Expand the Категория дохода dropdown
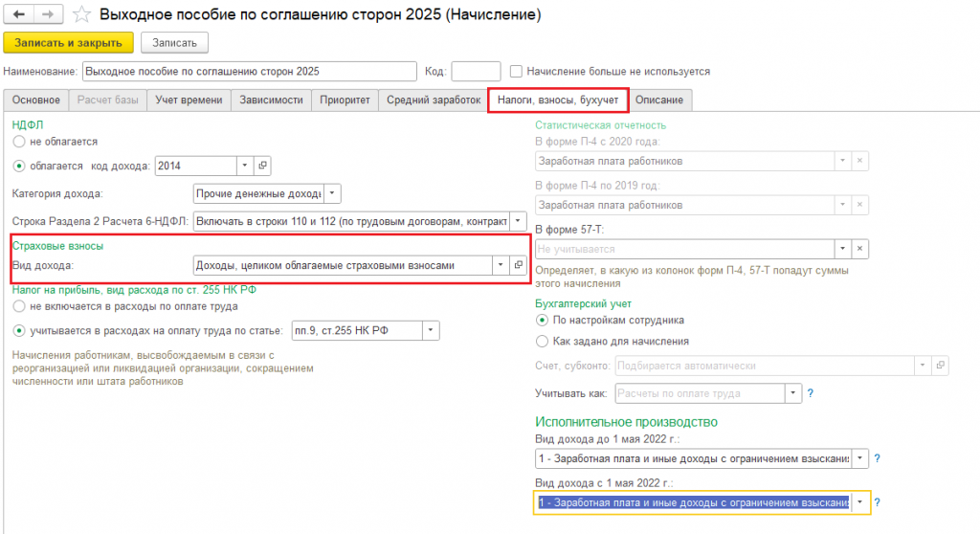980x534 pixels. pyautogui.click(x=332, y=193)
